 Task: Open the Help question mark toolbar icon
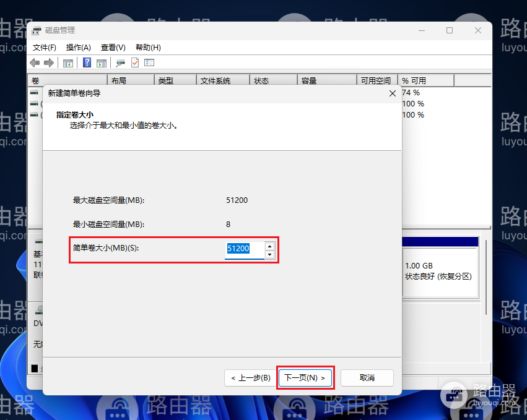pos(87,62)
